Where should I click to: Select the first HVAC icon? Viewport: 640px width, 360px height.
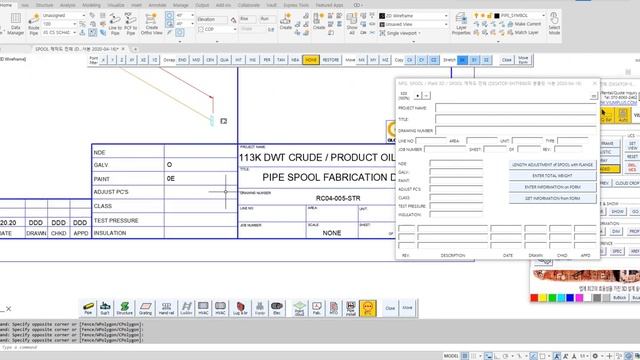(203, 308)
